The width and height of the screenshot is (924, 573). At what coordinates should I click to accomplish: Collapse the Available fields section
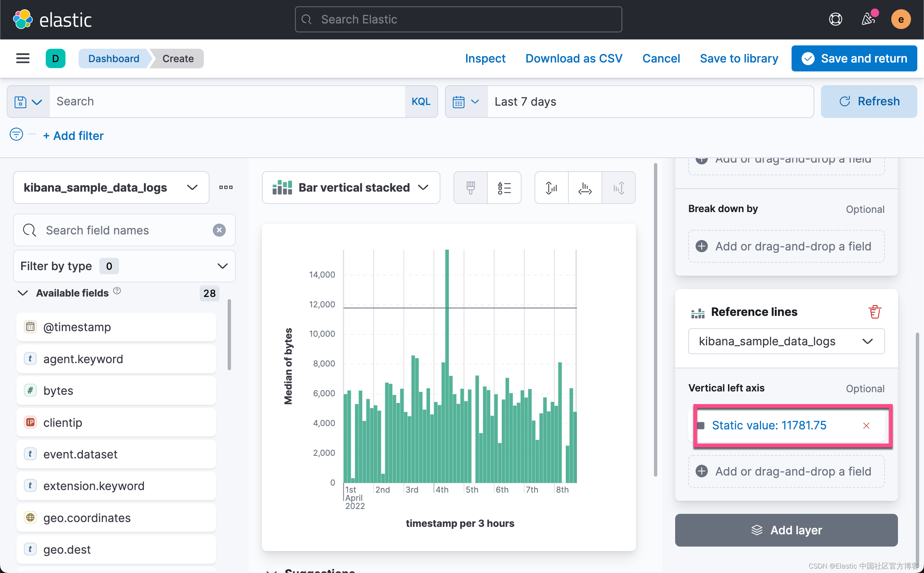click(23, 293)
